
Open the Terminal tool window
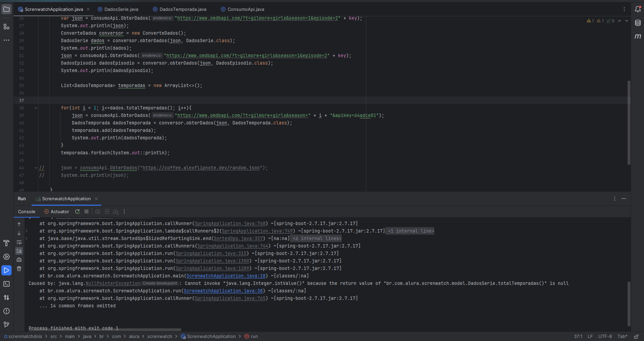(6, 284)
